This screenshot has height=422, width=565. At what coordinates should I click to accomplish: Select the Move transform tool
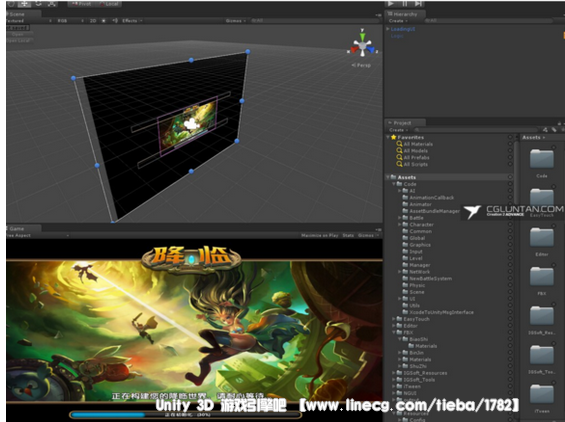pos(24,3)
